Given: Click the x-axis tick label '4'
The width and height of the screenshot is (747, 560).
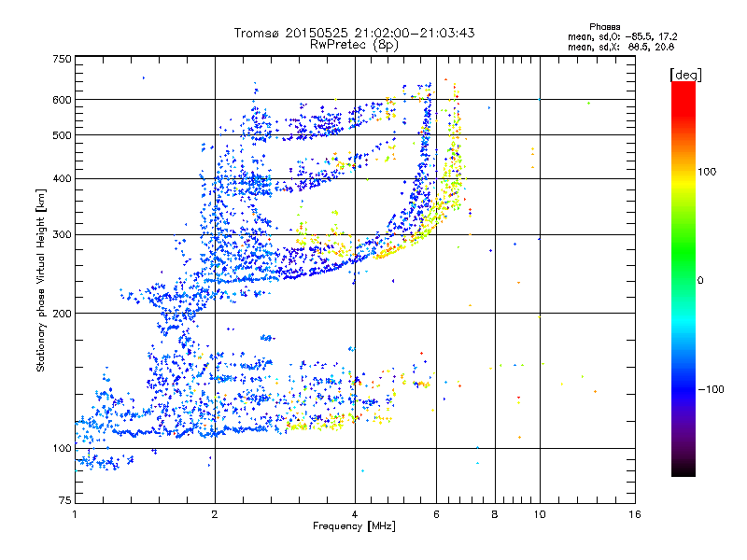Looking at the screenshot, I should (x=355, y=514).
